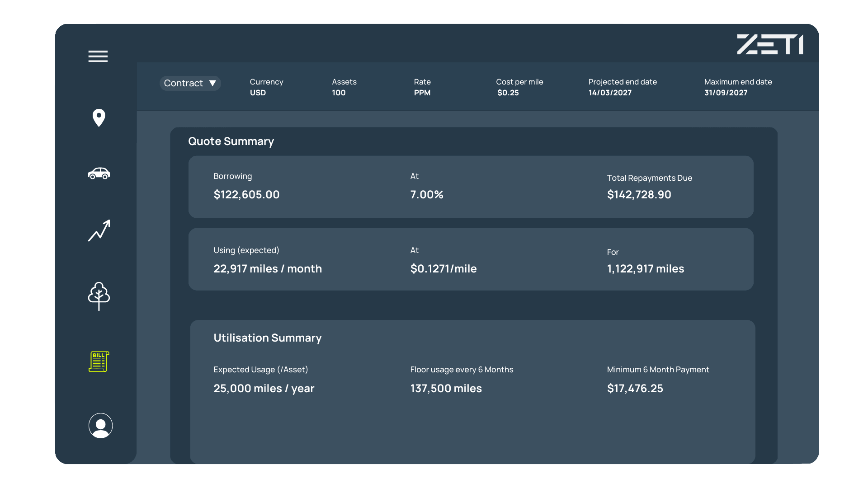Select the yellow bill icon
This screenshot has height=488, width=868.
(x=99, y=361)
